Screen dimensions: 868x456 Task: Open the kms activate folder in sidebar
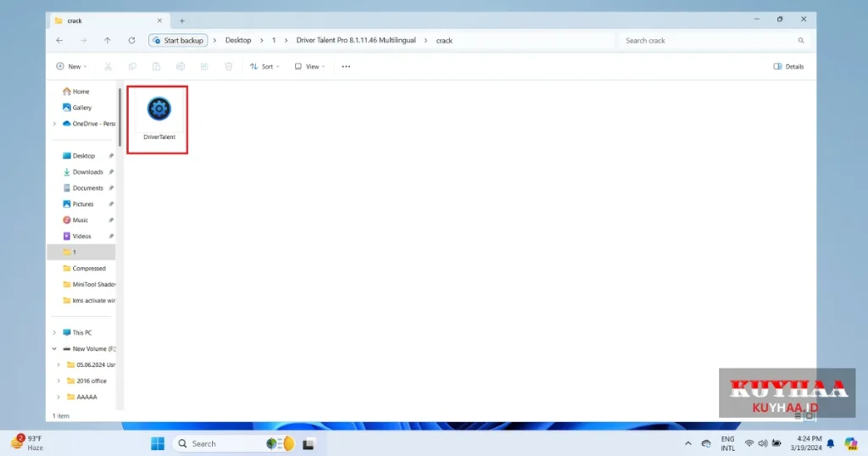click(88, 300)
